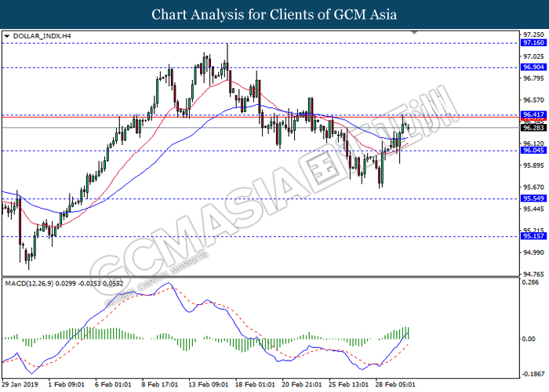Image resolution: width=549 pixels, height=392 pixels.
Task: Click the Chart Analysis header banner
Action: (274, 14)
